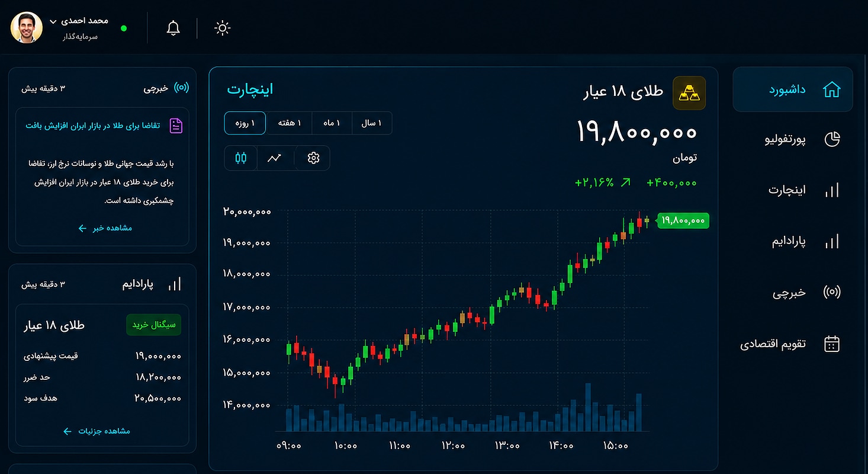
Task: Click the ۱۴,۰۰۰,۰۰۰ price axis label
Action: pos(247,406)
